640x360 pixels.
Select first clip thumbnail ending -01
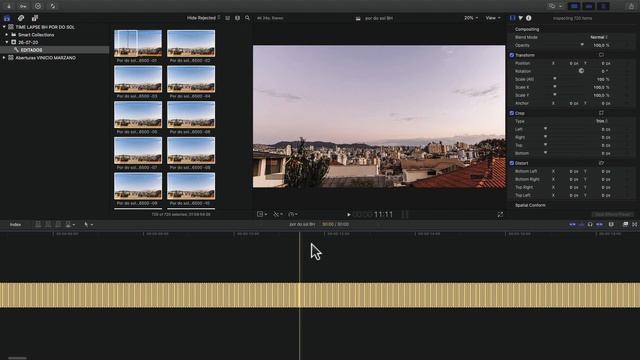click(x=138, y=43)
